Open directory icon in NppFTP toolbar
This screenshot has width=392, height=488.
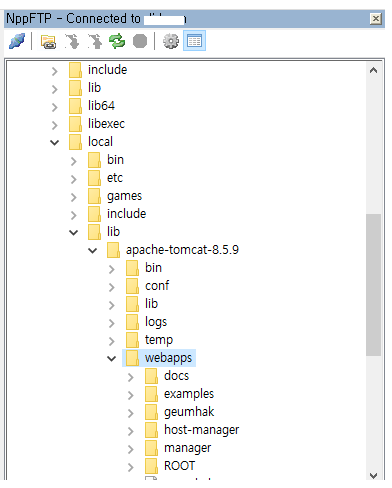(x=48, y=42)
